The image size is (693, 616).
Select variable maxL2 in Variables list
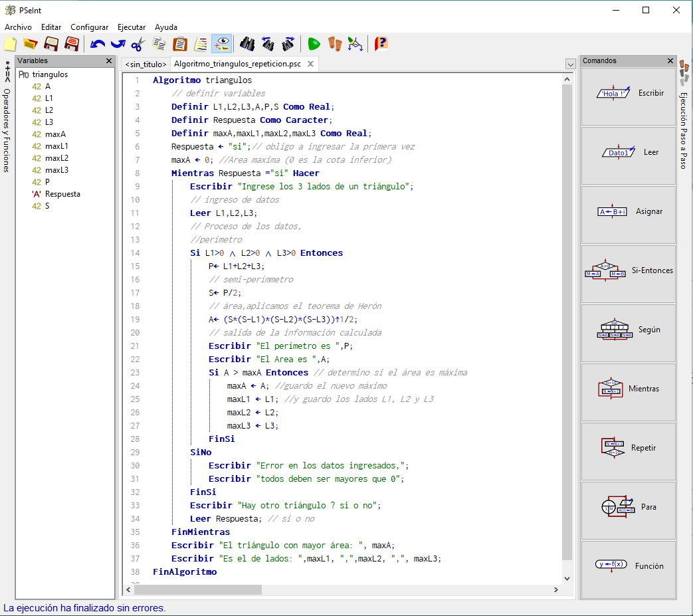(56, 157)
